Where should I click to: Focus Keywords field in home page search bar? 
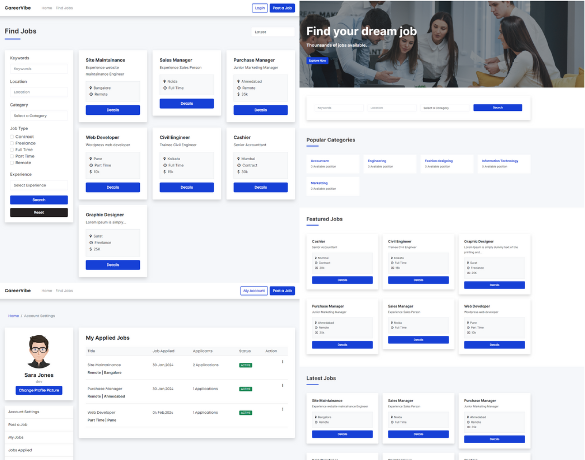click(338, 108)
